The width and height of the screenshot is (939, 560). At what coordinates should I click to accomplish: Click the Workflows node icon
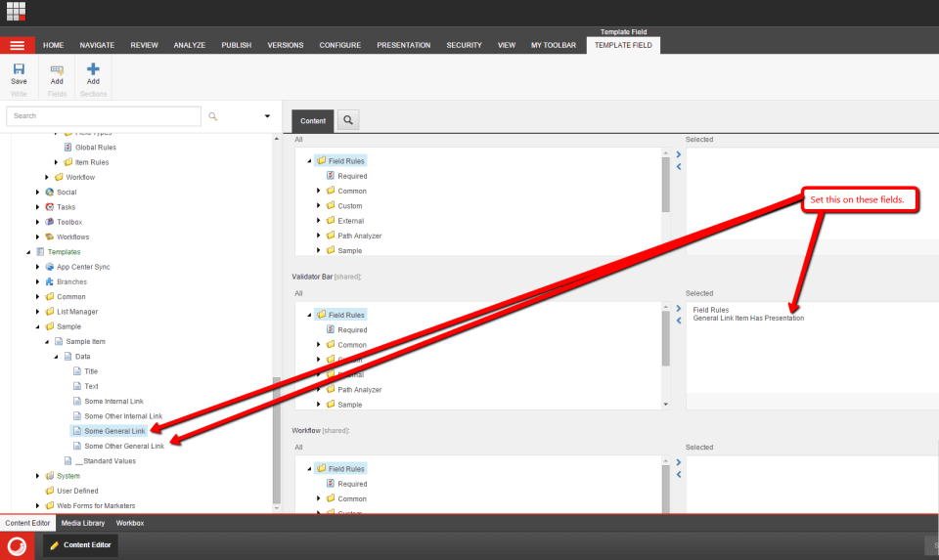point(50,237)
